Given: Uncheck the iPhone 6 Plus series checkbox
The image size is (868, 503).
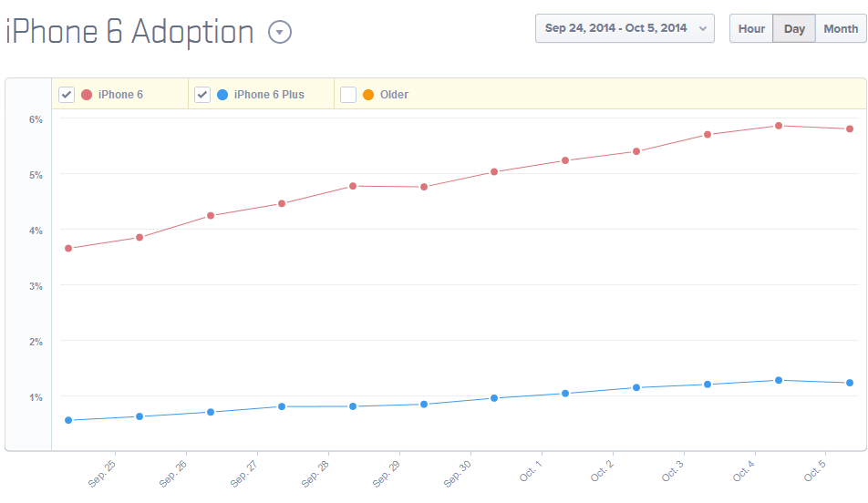Looking at the screenshot, I should [x=202, y=95].
